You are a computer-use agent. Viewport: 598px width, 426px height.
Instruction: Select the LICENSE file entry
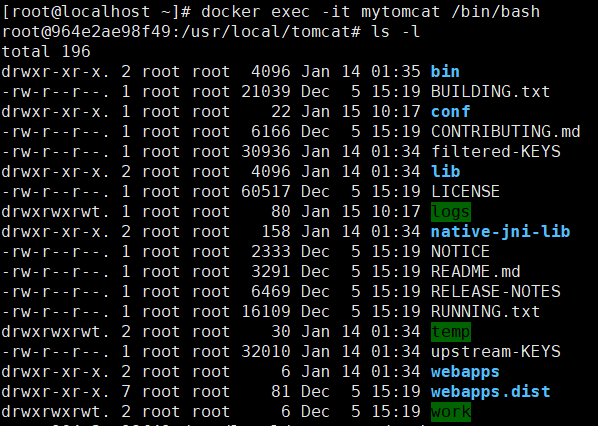465,191
